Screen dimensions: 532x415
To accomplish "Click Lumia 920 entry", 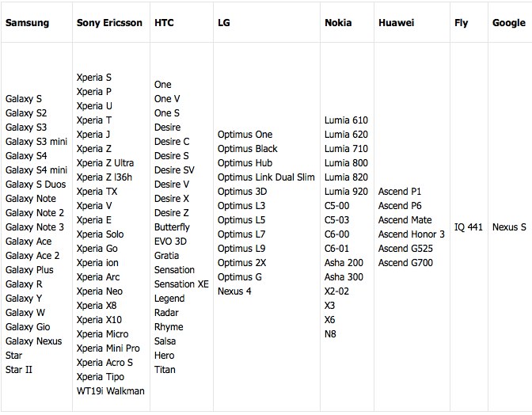I will (x=346, y=192).
